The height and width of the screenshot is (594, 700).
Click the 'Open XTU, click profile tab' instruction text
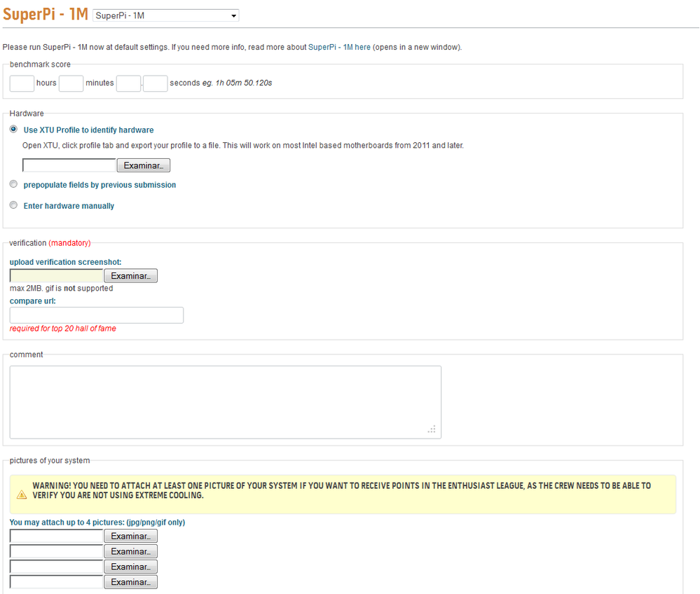(x=243, y=146)
